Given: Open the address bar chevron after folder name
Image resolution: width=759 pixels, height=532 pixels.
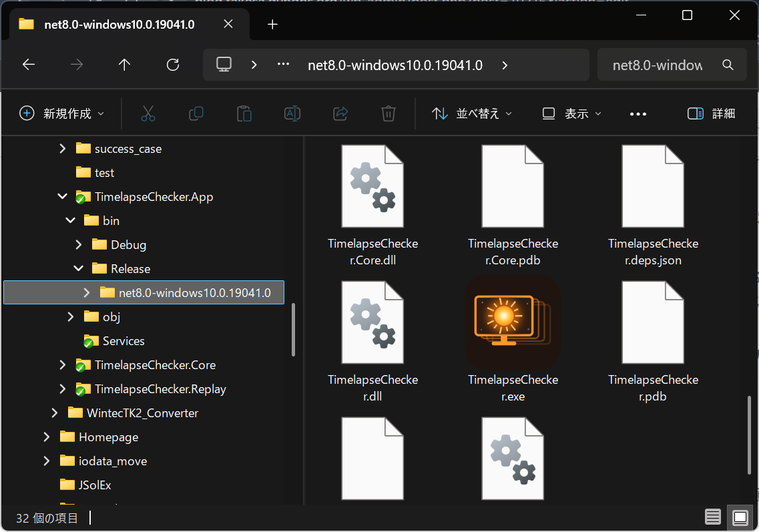Looking at the screenshot, I should pos(505,65).
